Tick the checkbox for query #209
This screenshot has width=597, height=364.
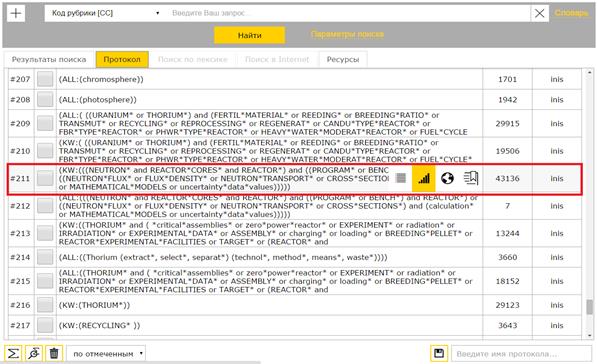45,123
